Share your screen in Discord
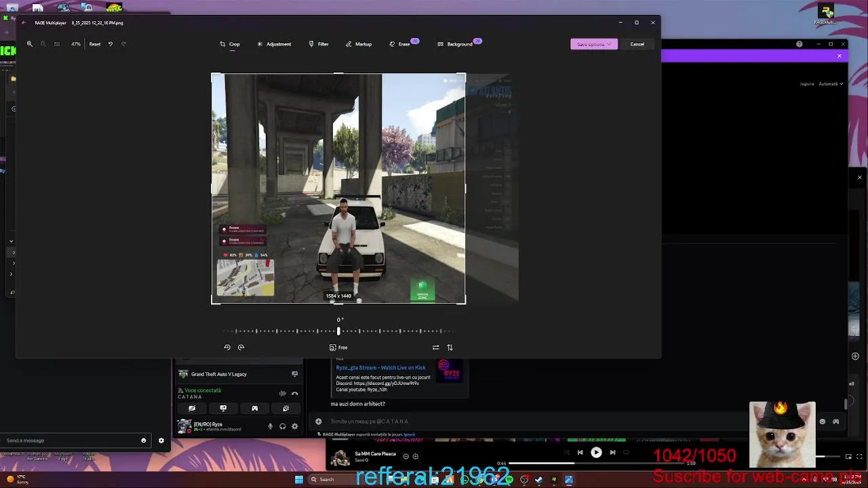868x488 pixels. coord(223,409)
